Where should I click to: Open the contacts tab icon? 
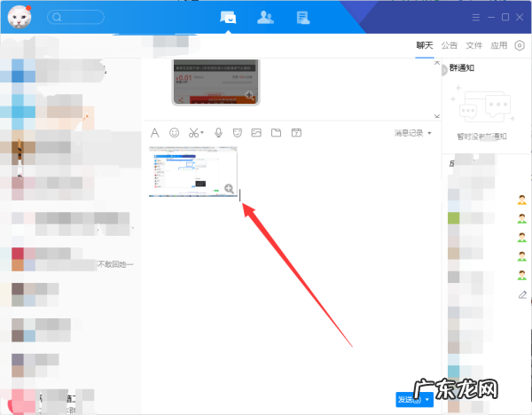pyautogui.click(x=265, y=18)
